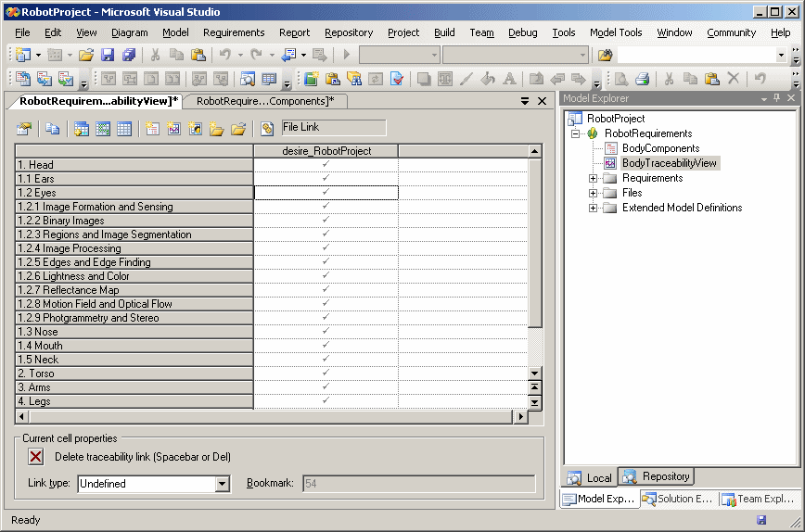Click the Save icon in the main toolbar
This screenshot has height=532, width=805.
(x=108, y=55)
